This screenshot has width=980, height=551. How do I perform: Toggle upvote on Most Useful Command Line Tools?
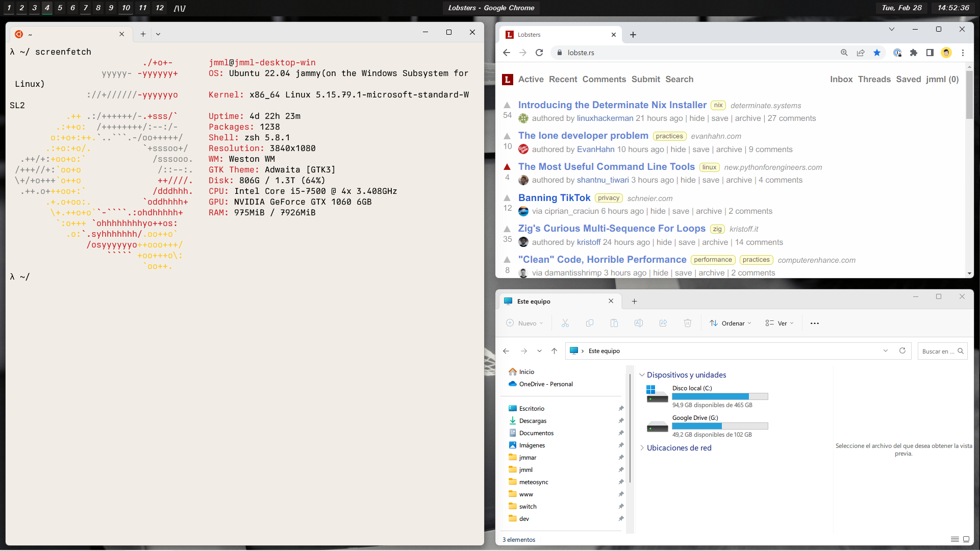507,167
